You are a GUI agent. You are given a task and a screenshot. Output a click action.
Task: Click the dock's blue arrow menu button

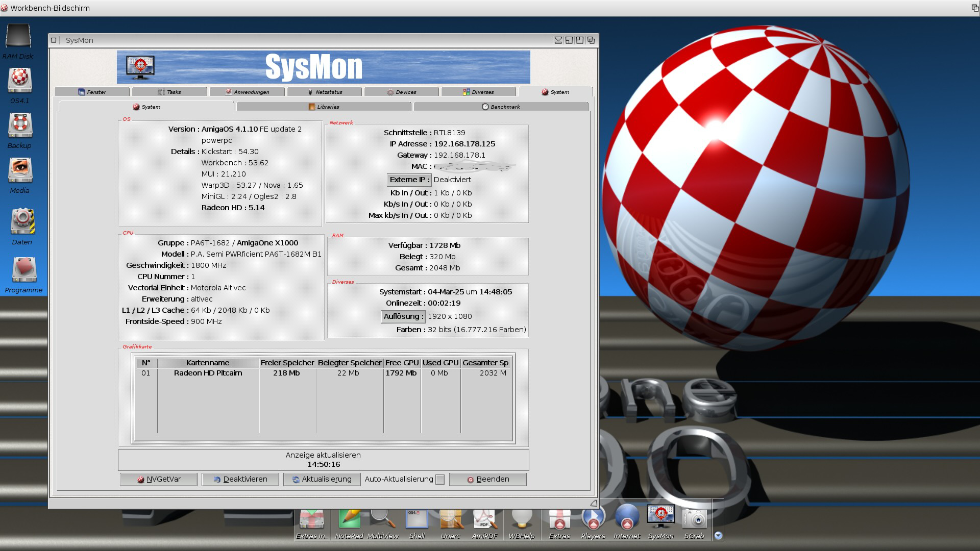718,536
